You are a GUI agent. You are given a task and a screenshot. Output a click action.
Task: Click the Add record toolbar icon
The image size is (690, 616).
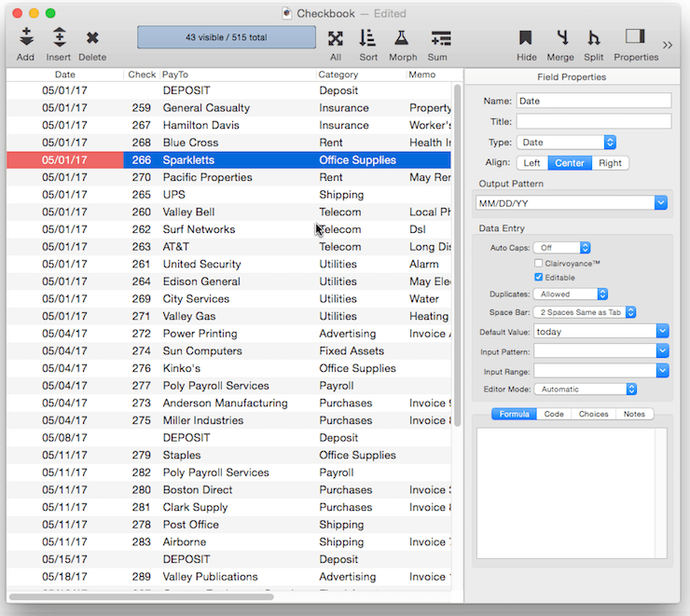point(26,37)
